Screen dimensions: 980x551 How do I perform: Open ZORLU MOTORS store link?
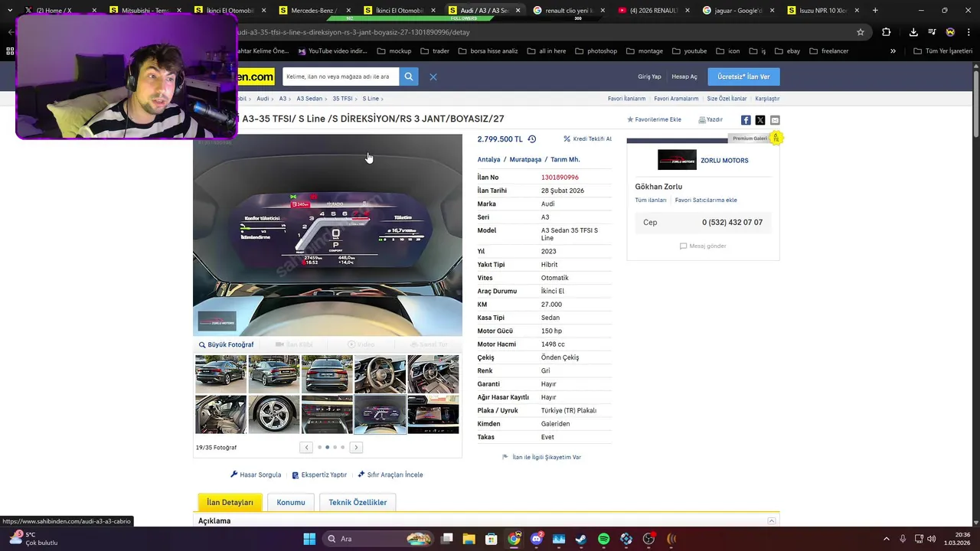click(724, 161)
